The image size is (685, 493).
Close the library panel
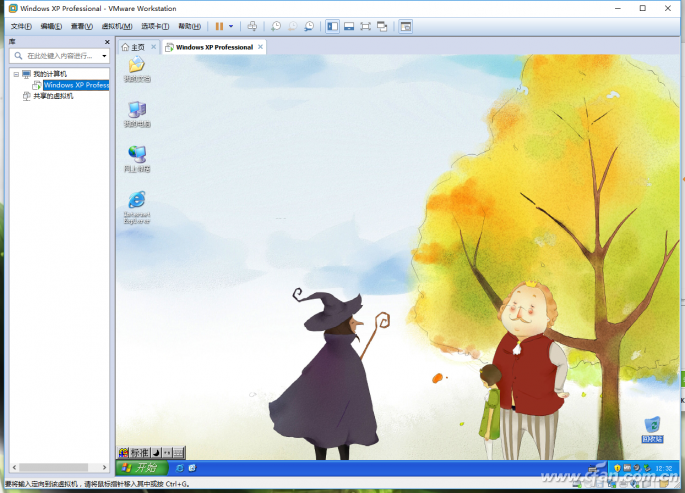pos(107,42)
